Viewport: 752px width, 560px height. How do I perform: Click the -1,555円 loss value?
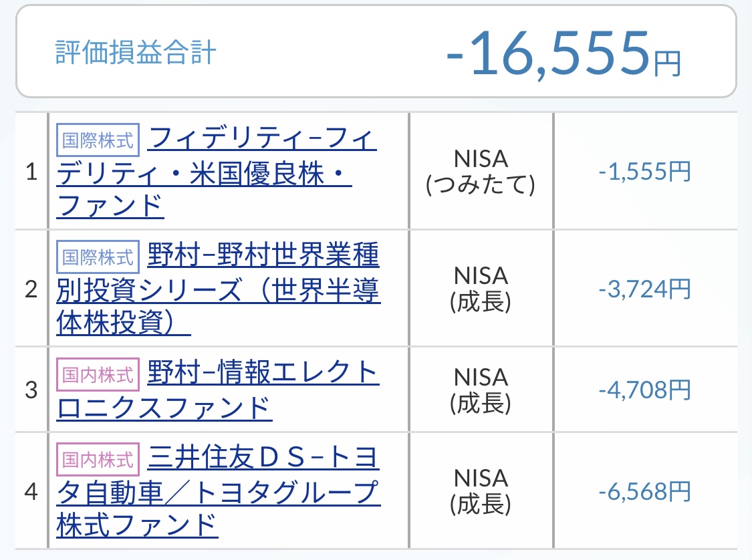pyautogui.click(x=644, y=172)
